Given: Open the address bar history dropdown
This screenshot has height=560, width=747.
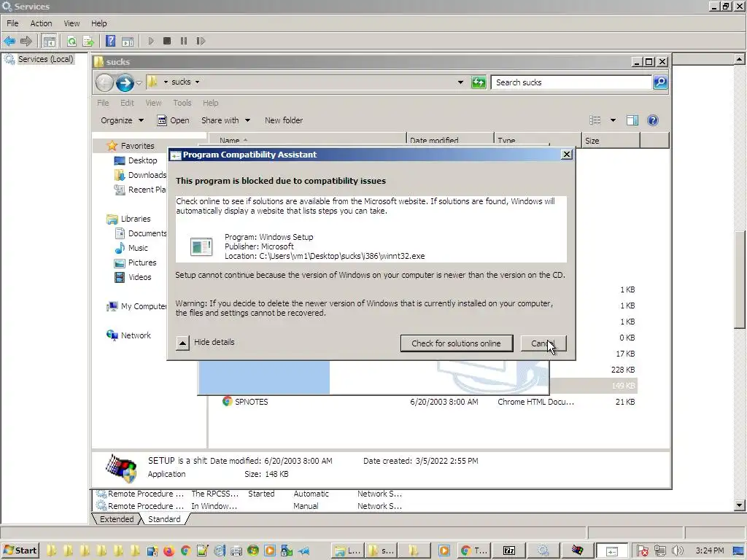Looking at the screenshot, I should tap(460, 82).
